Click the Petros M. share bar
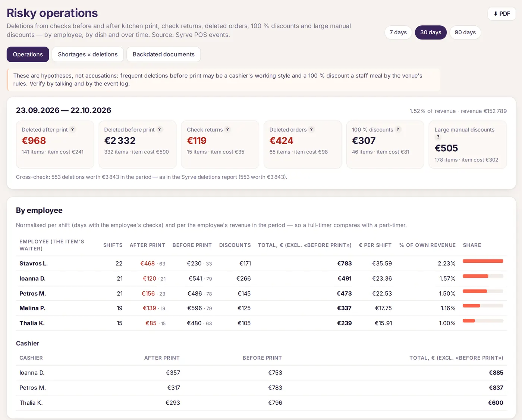 click(x=483, y=291)
